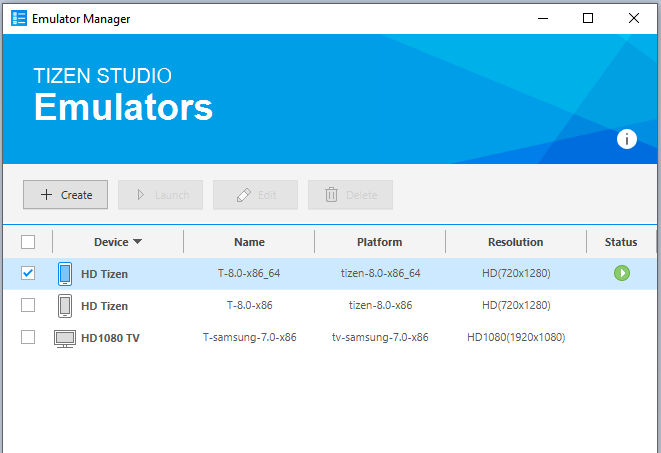Sort by the Platform column header
661x453 pixels.
tap(379, 242)
